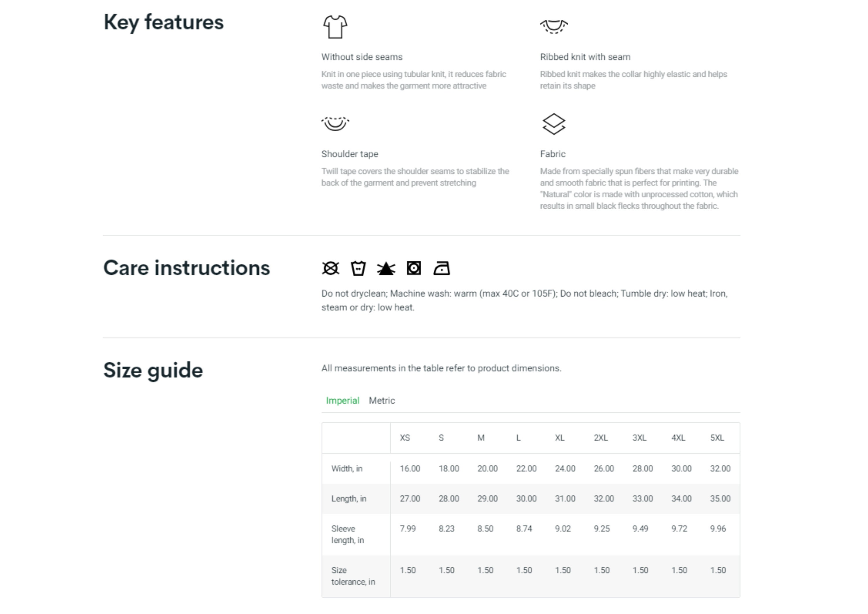Click the shoulder tape icon
This screenshot has height=614, width=868.
click(335, 124)
